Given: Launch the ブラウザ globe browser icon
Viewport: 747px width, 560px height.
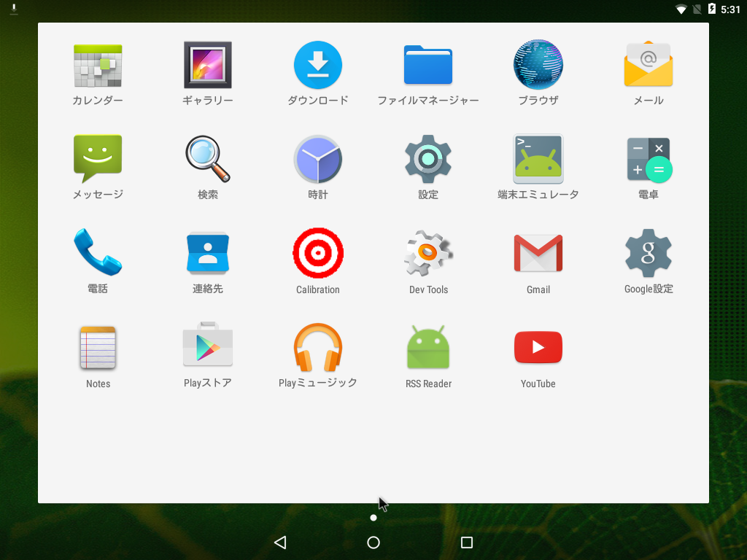Looking at the screenshot, I should coord(538,65).
